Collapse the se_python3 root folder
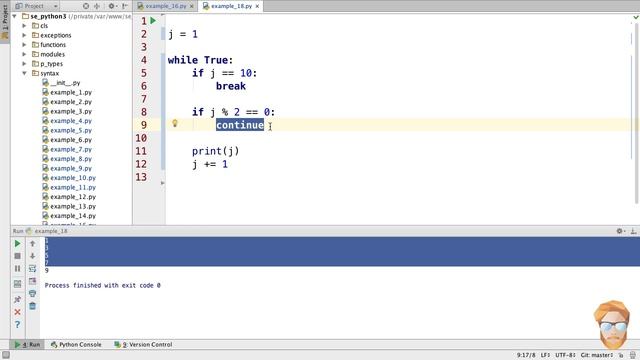Screen dimensions: 640x360 coord(15,16)
